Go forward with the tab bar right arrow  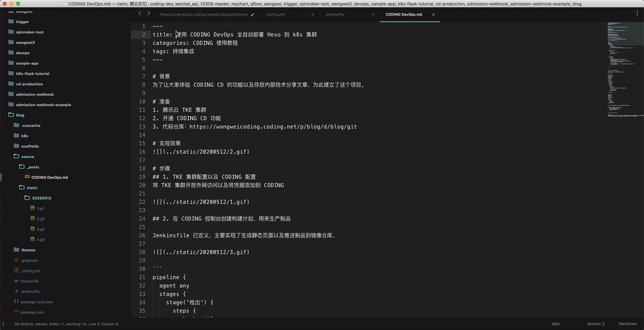pos(148,14)
